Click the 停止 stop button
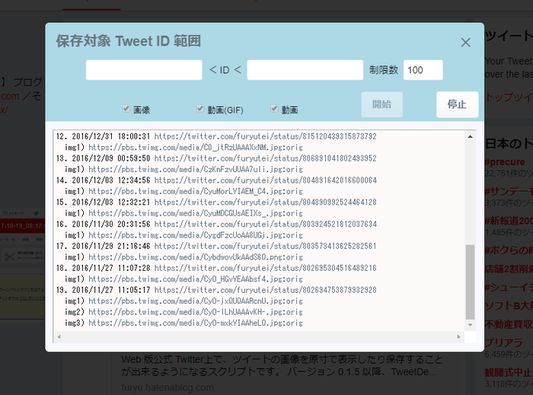The width and height of the screenshot is (533, 395). 457,104
